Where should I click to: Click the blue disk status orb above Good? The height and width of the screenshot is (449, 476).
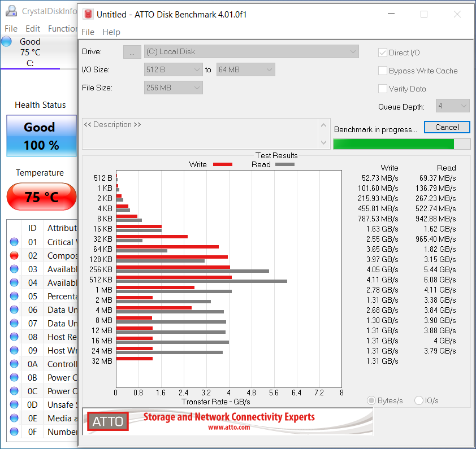tap(7, 41)
